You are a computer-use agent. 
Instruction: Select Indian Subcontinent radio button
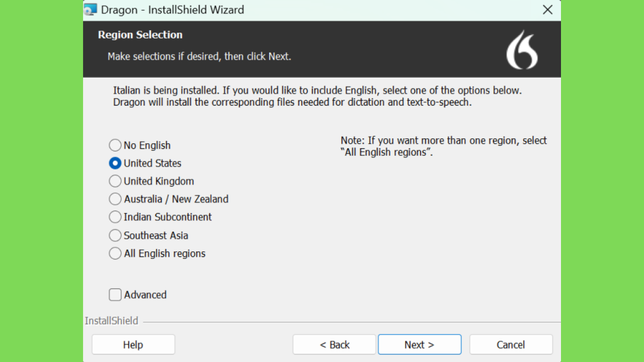[x=115, y=217]
